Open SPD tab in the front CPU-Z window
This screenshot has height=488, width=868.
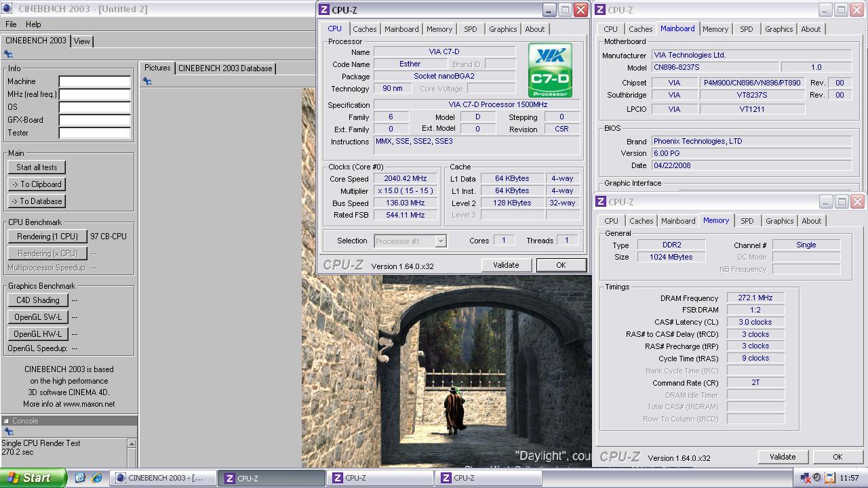click(471, 29)
